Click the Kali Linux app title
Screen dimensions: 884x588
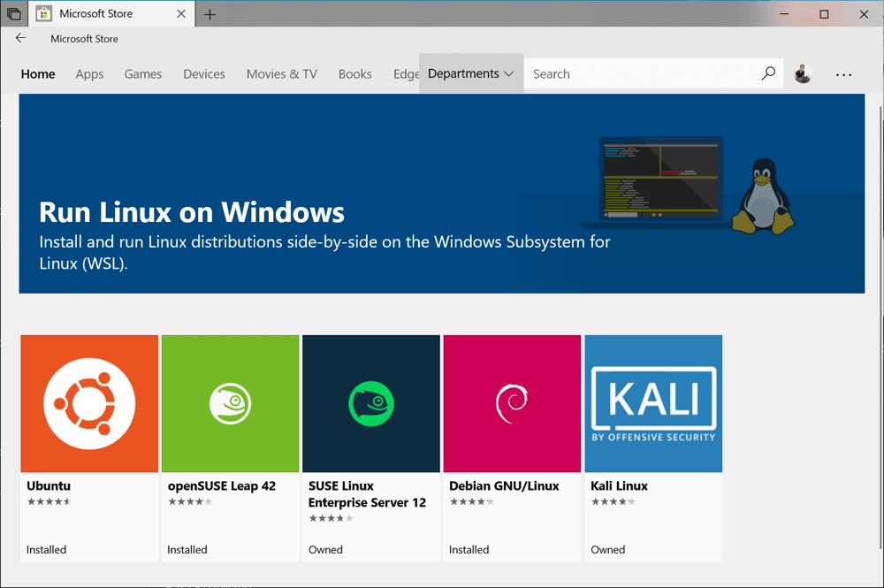[617, 485]
